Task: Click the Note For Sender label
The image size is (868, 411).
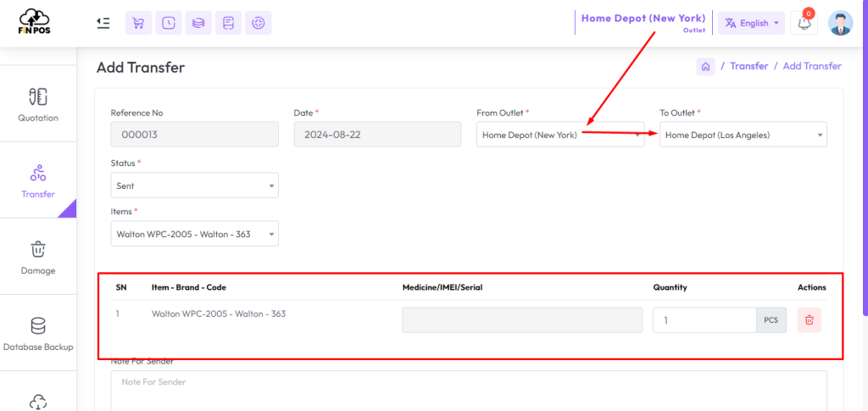Action: click(x=142, y=362)
